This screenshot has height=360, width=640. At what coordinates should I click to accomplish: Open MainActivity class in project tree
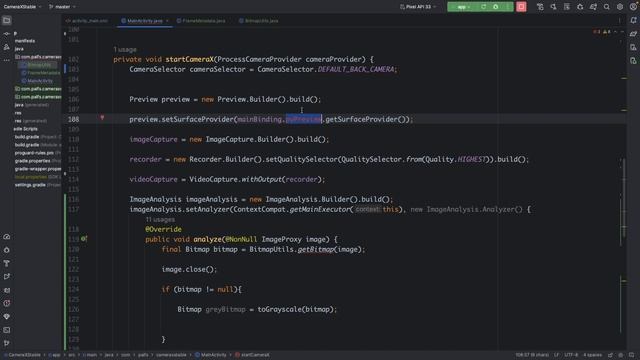click(37, 81)
